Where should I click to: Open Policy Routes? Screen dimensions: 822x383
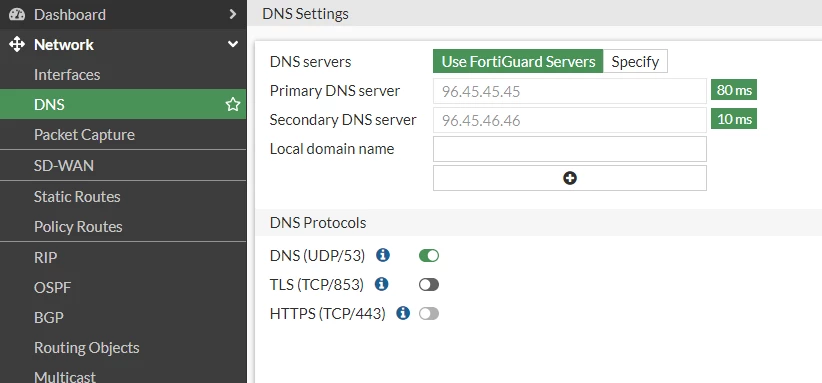(x=123, y=226)
